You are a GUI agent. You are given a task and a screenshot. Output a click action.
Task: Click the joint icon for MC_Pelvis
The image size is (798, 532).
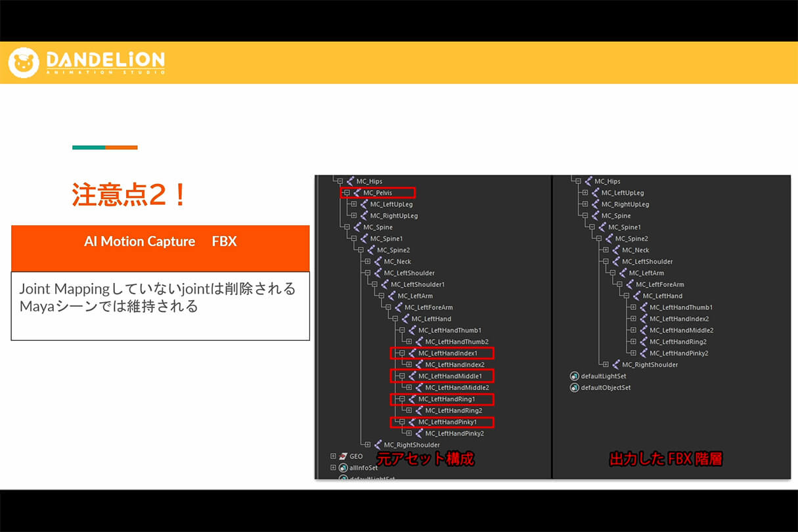(355, 192)
